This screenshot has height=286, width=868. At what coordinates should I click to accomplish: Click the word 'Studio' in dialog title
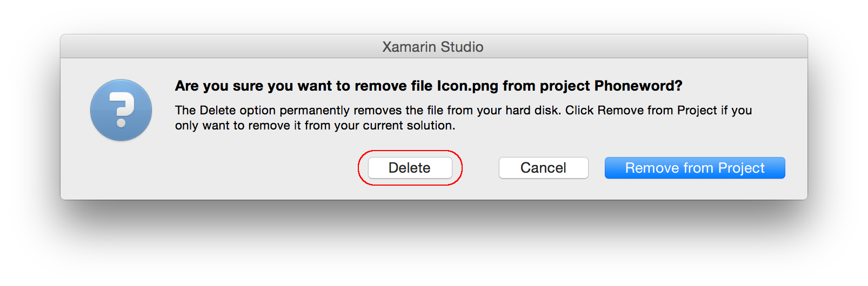click(462, 47)
